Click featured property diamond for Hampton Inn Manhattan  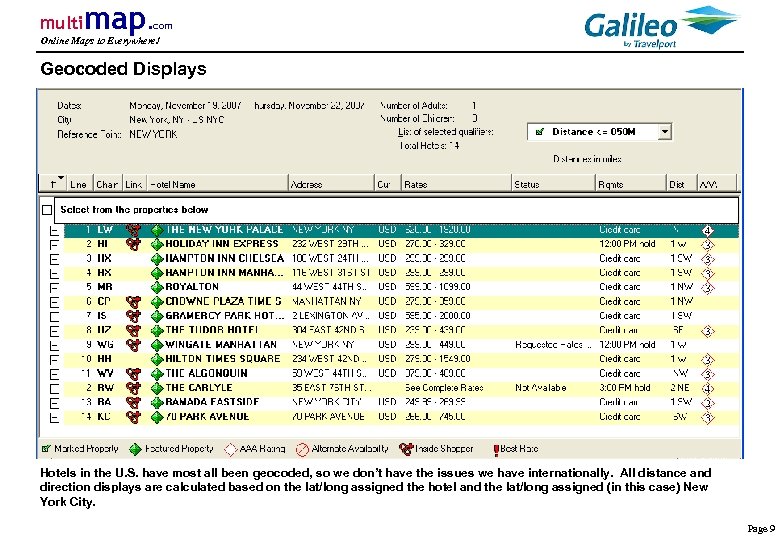pos(157,273)
